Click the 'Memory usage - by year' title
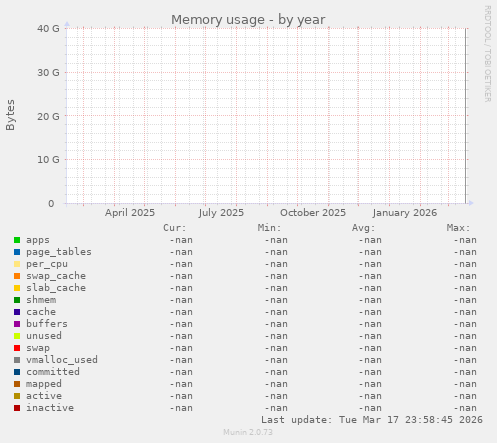497x443 pixels. (248, 20)
